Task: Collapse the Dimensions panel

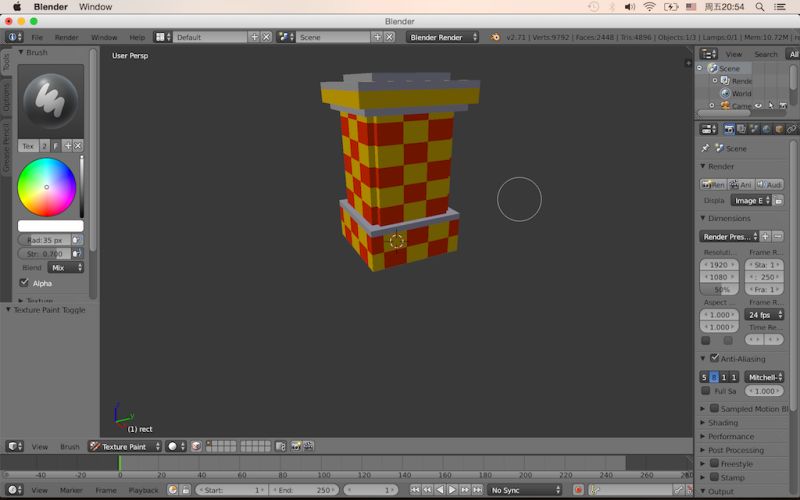Action: [x=729, y=218]
